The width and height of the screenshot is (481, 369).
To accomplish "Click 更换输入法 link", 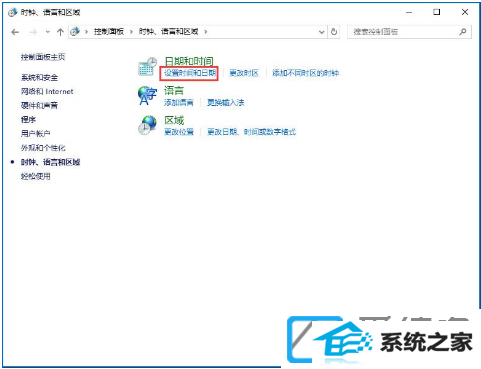I will tap(226, 102).
